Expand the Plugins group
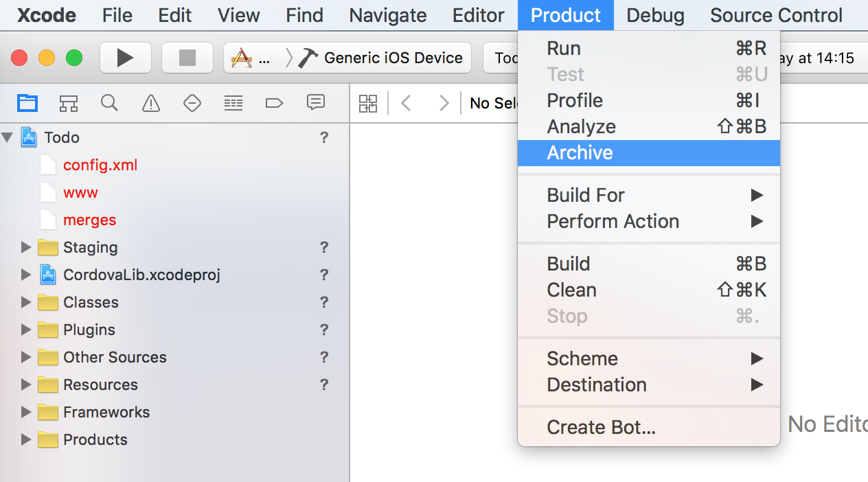The image size is (868, 482). point(26,330)
